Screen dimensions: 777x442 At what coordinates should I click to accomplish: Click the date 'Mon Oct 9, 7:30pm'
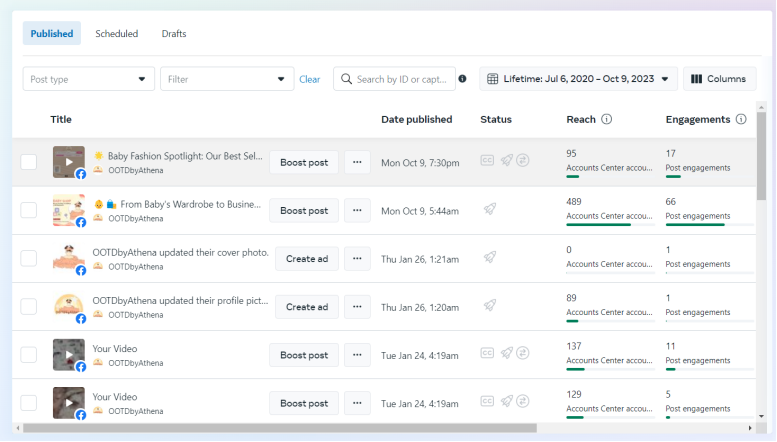tap(420, 163)
